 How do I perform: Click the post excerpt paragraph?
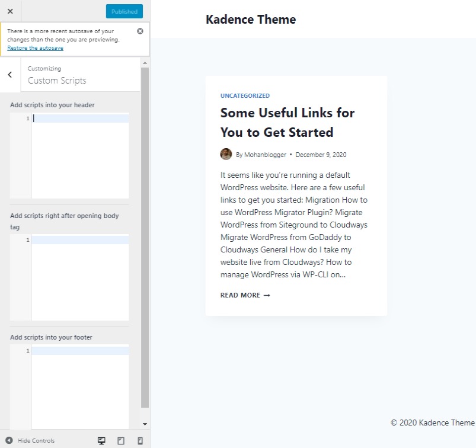pyautogui.click(x=294, y=225)
